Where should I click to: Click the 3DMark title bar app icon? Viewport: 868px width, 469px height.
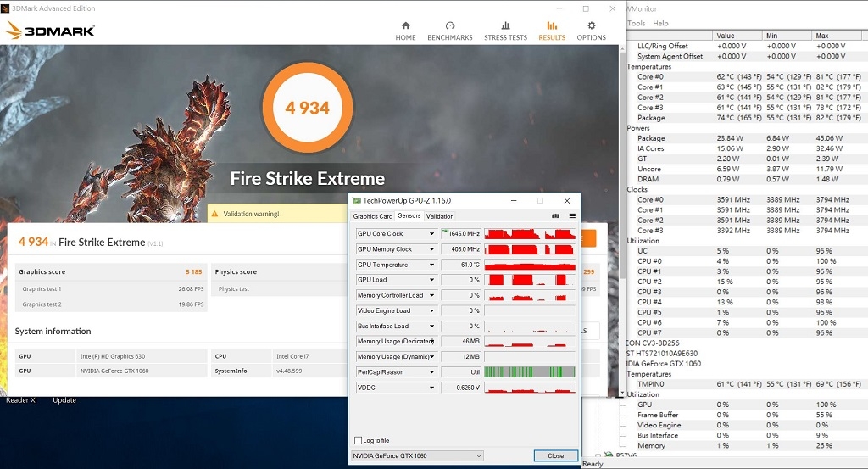point(6,8)
